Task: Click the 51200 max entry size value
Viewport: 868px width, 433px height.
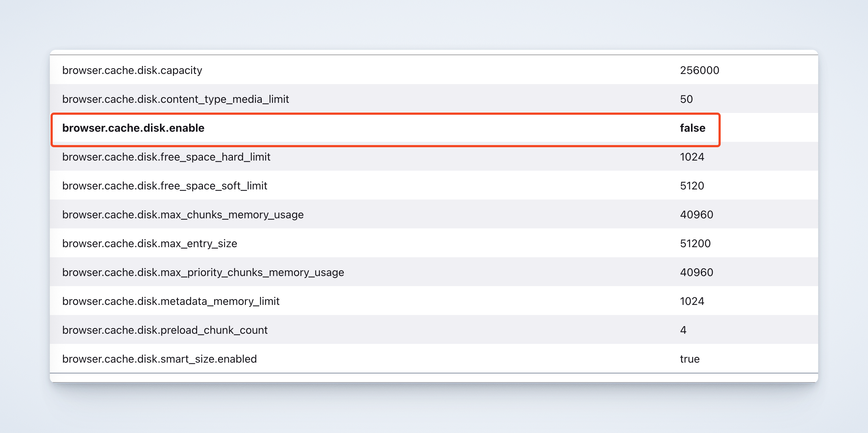Action: 695,244
